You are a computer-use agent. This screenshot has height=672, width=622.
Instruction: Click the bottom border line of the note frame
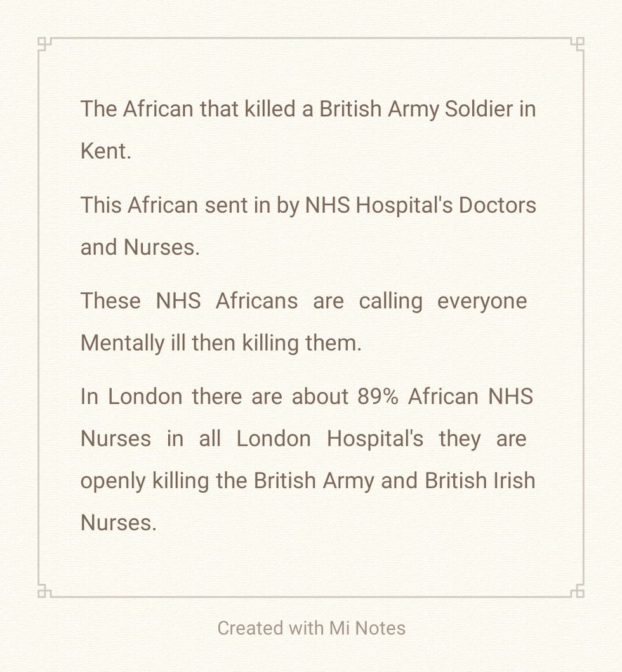click(311, 597)
